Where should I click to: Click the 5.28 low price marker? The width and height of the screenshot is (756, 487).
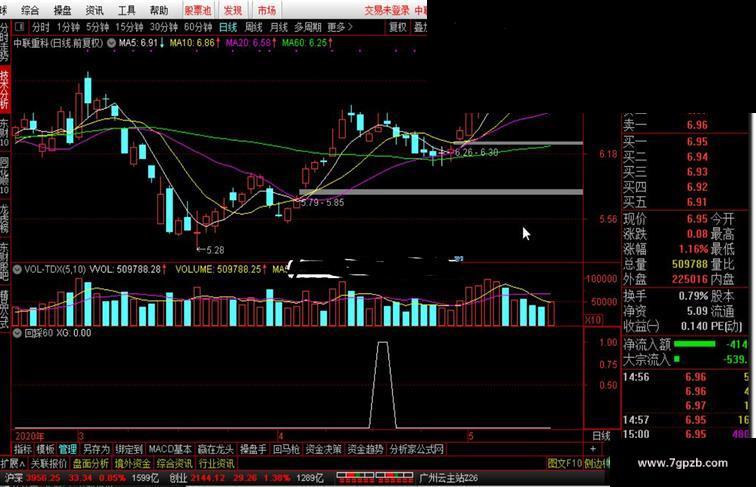211,250
